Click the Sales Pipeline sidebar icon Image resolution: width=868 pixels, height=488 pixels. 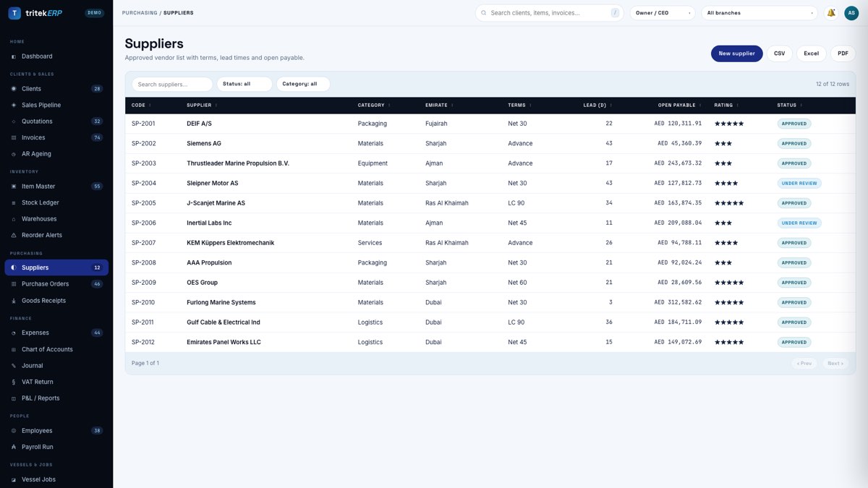[14, 105]
